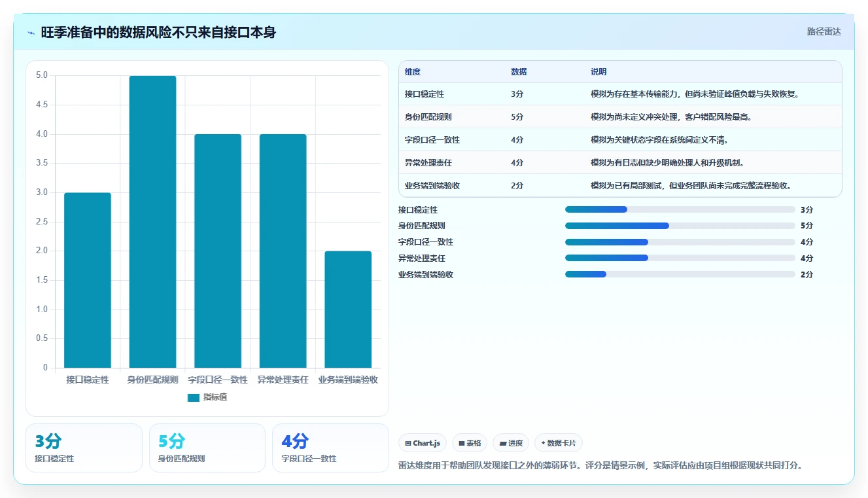Click the 2分 value in table
This screenshot has width=868, height=498.
click(517, 186)
